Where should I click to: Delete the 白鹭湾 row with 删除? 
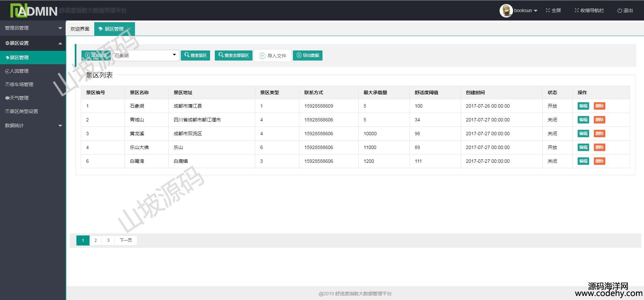pos(599,161)
